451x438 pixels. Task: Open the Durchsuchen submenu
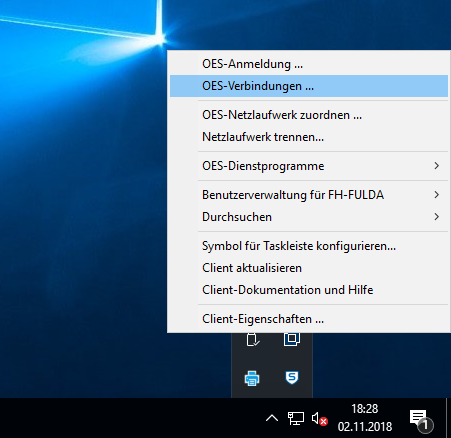pyautogui.click(x=309, y=217)
